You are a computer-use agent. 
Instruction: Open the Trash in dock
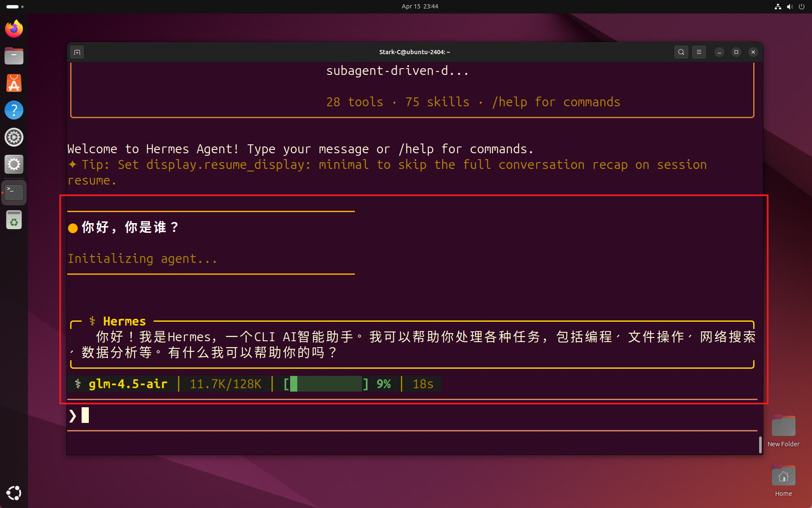click(14, 220)
